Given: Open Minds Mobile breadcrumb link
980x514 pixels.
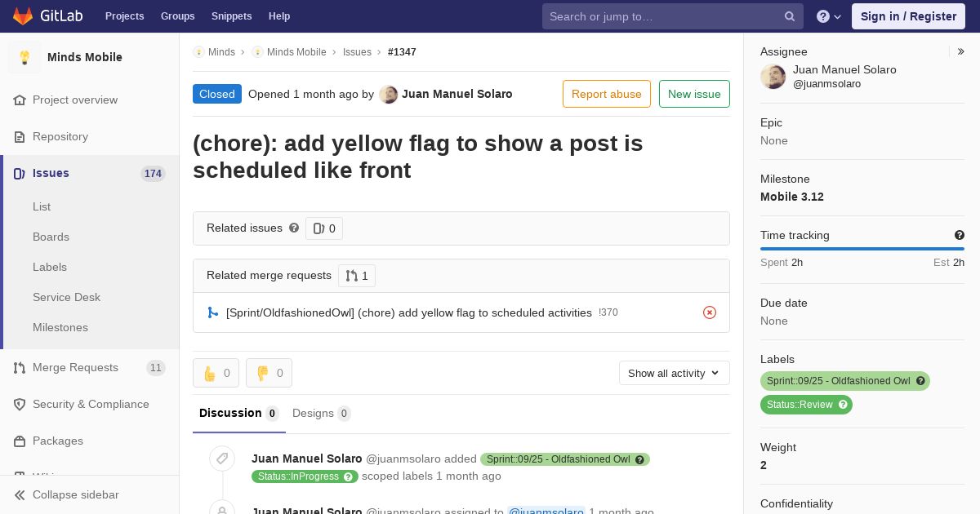Looking at the screenshot, I should (x=296, y=51).
